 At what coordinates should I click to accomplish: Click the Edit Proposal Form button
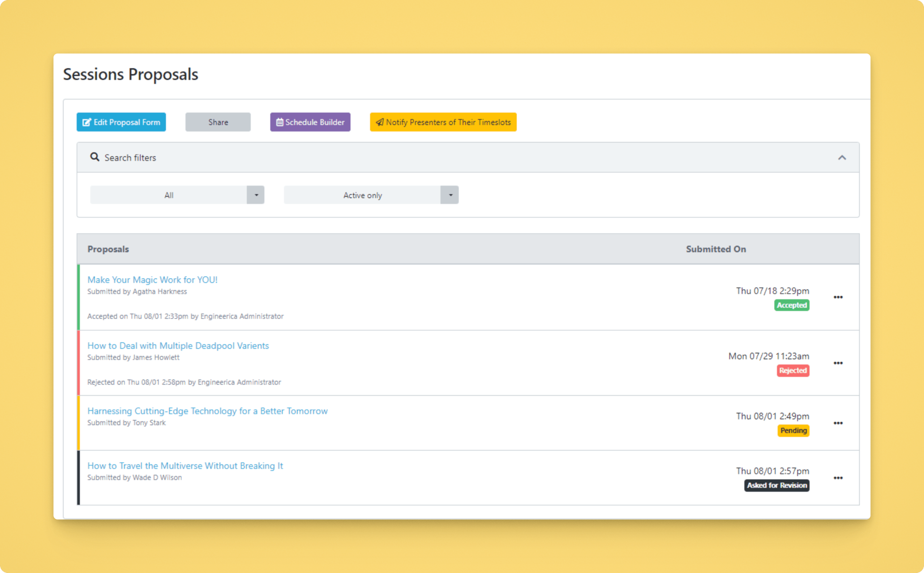pyautogui.click(x=121, y=122)
